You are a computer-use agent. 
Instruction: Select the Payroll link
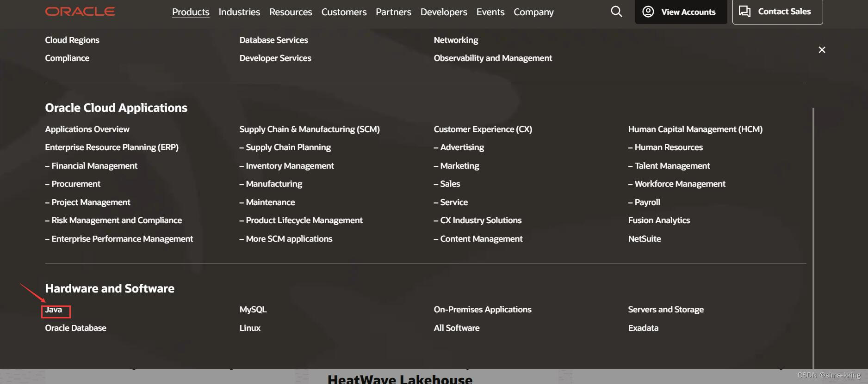(644, 202)
